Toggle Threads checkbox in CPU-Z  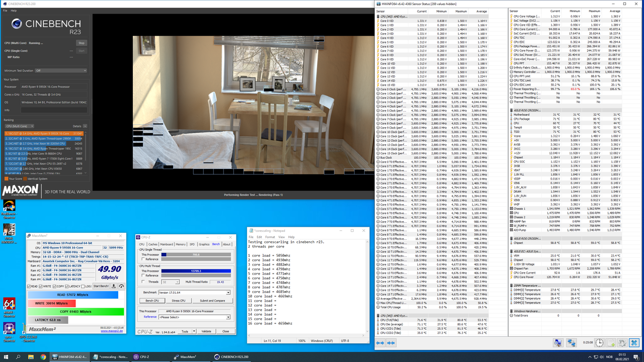pos(143,282)
